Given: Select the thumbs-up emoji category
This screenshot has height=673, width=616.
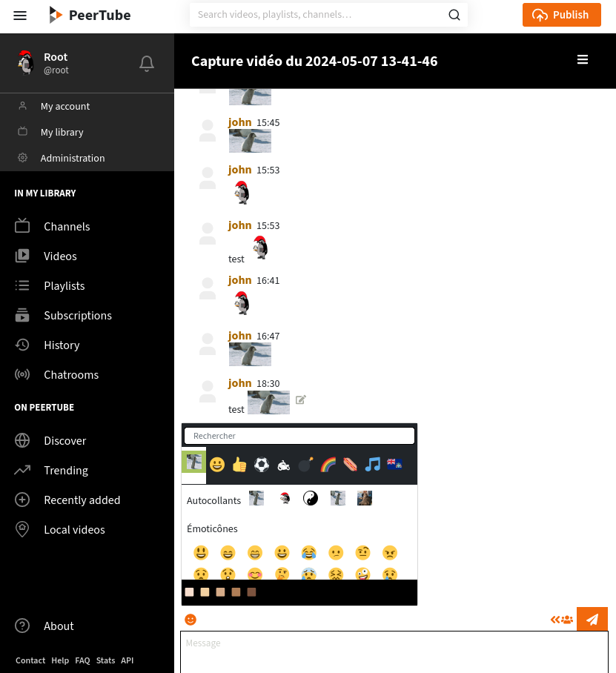Looking at the screenshot, I should coord(239,465).
